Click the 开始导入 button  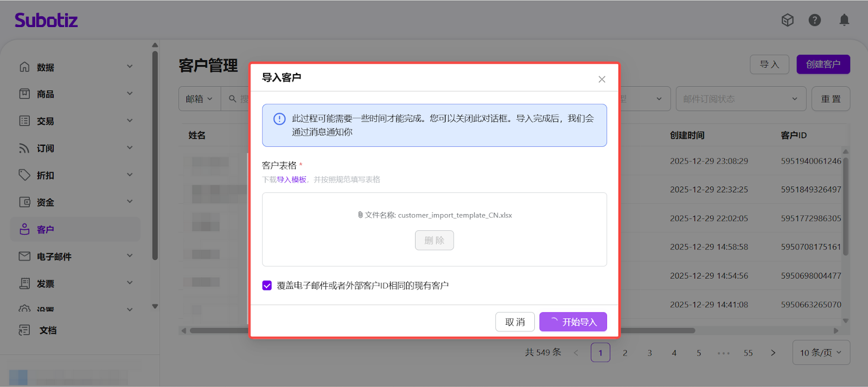pos(573,322)
